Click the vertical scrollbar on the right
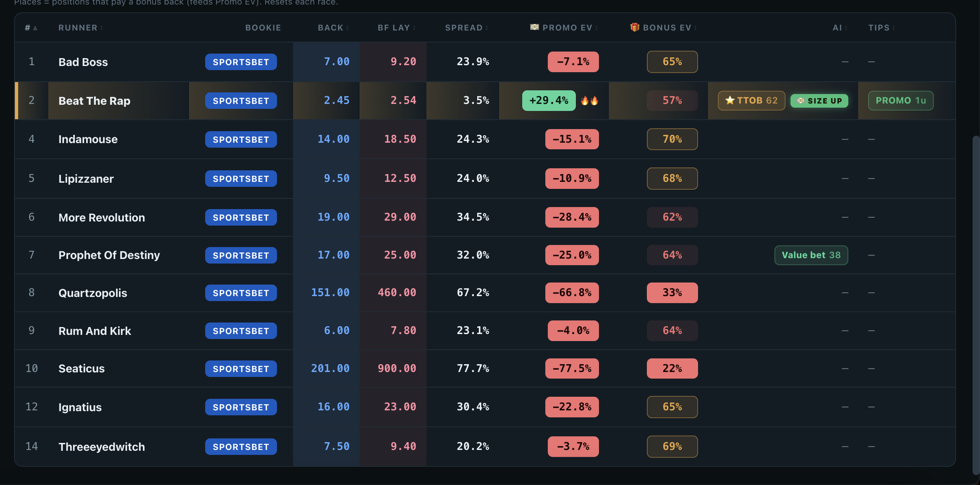This screenshot has height=485, width=980. [976, 305]
